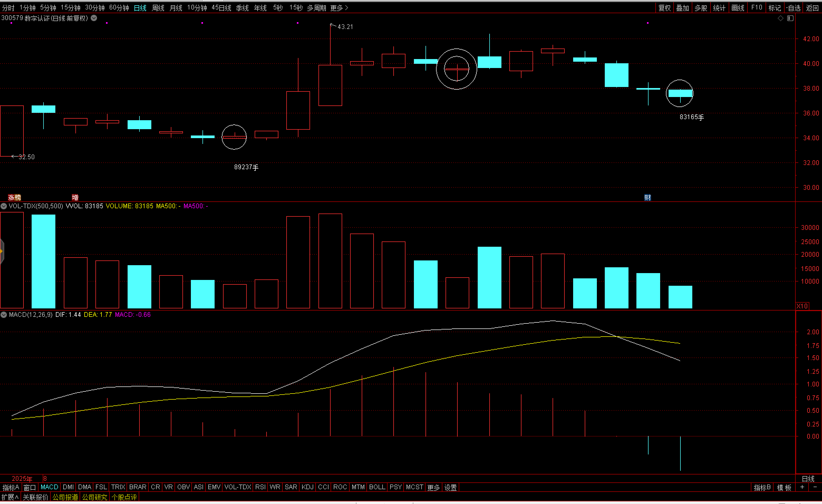The image size is (822, 504).
Task: Select the DMA indicator tab
Action: click(85, 487)
